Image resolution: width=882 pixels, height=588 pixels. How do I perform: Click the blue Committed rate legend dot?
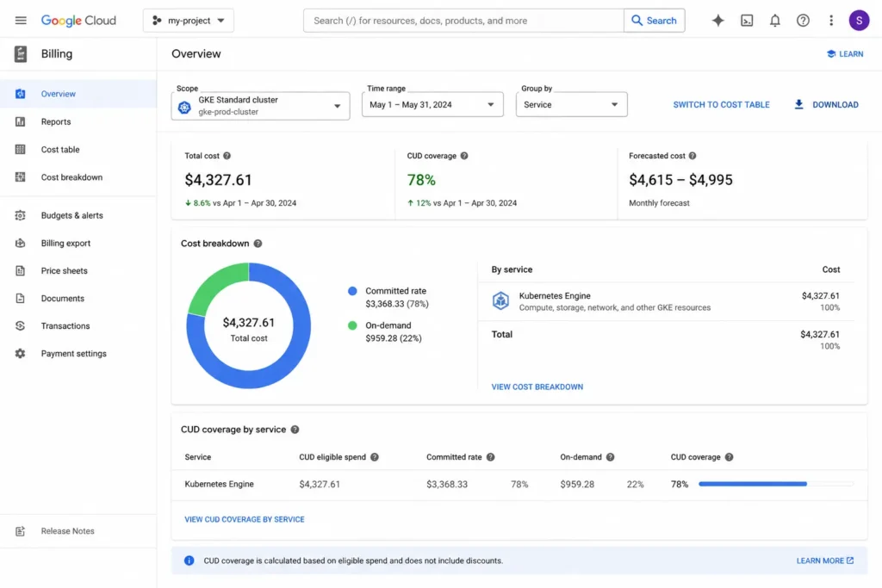(x=352, y=291)
